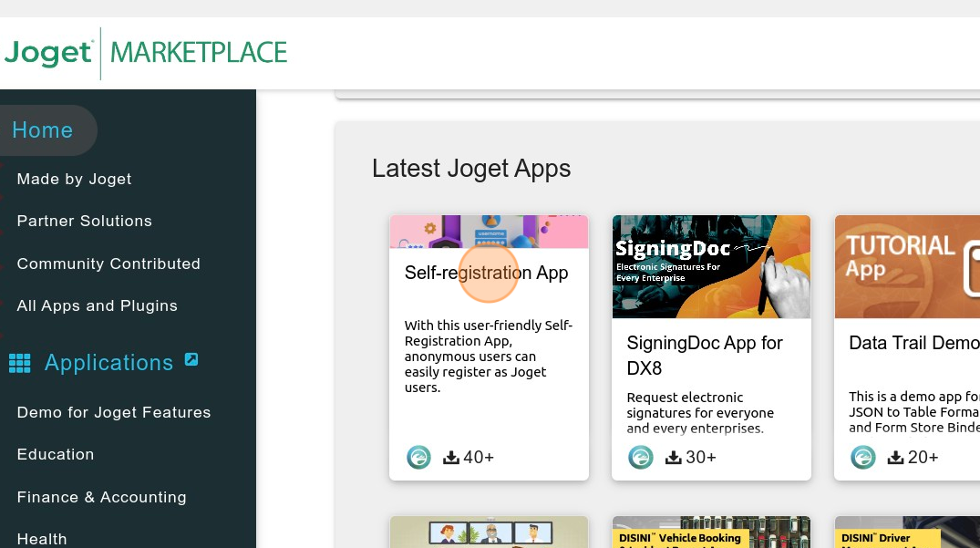Screen dimensions: 980x548
Task: Select Partner Solutions in sidebar
Action: coord(85,221)
